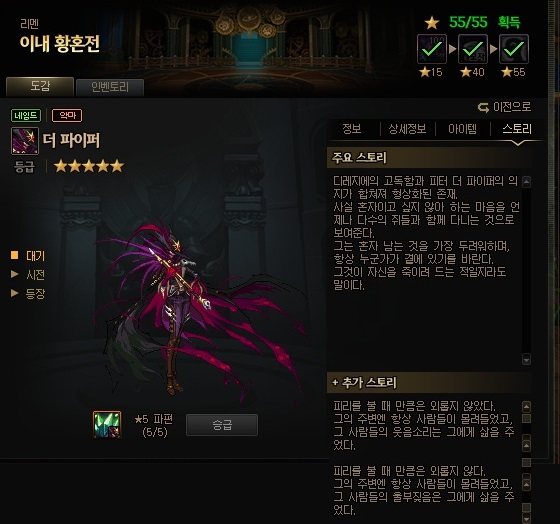Click the 더 파이퍼 monster portrait icon

(25, 141)
